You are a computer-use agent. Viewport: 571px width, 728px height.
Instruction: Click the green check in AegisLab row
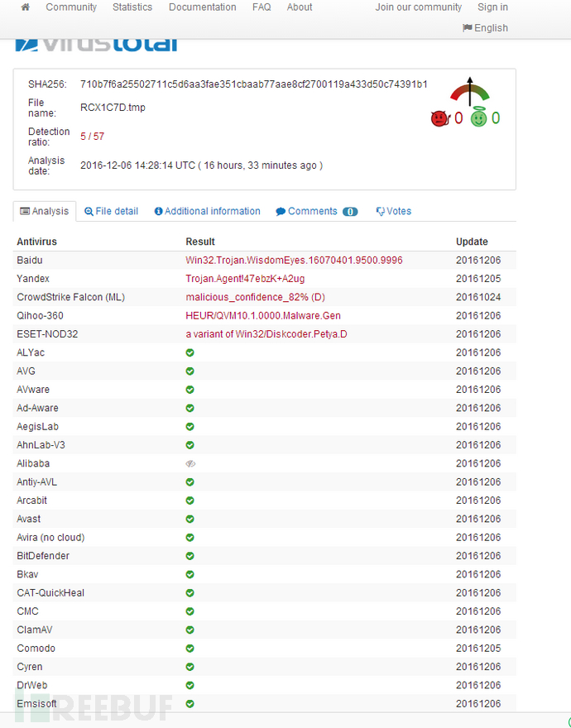[x=190, y=427]
